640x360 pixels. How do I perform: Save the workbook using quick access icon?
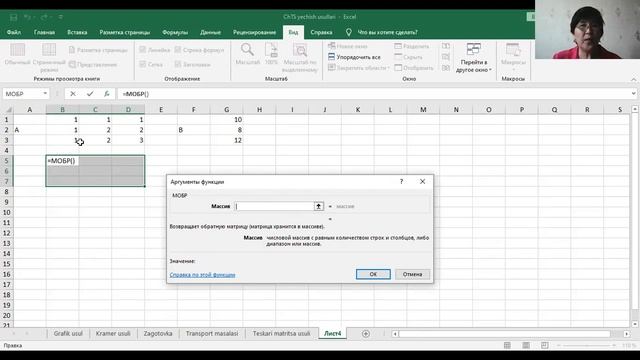point(13,17)
